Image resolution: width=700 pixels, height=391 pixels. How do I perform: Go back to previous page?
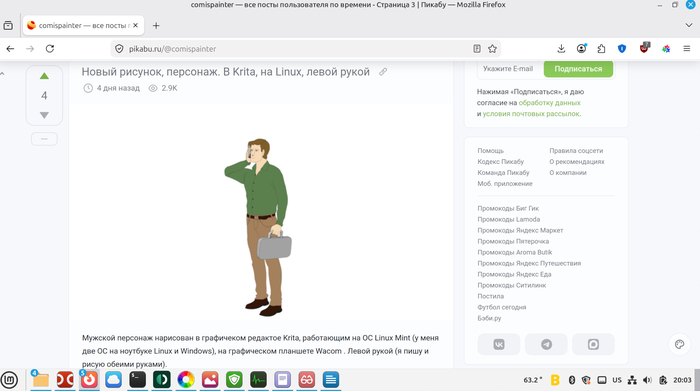(10, 49)
